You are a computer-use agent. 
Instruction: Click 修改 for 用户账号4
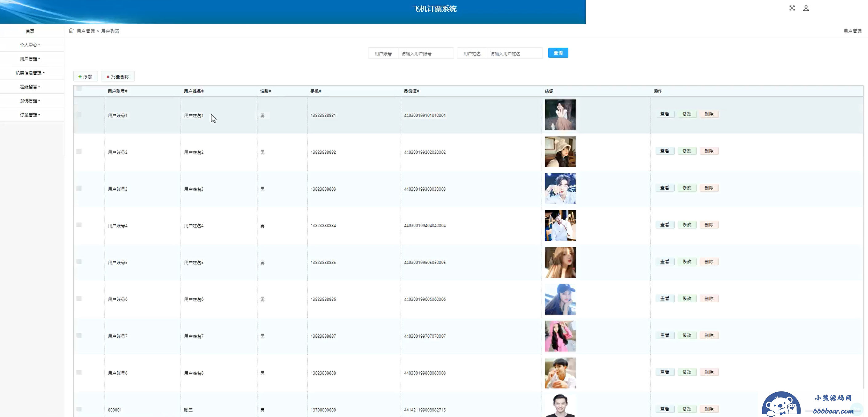[687, 224]
